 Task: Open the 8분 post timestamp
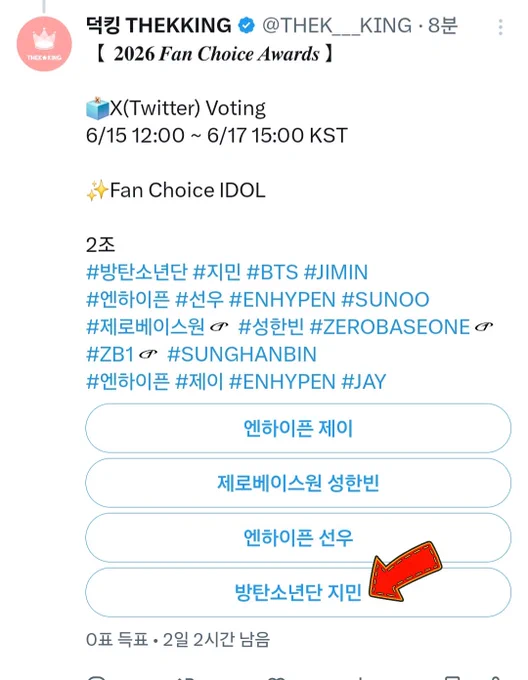pos(443,26)
